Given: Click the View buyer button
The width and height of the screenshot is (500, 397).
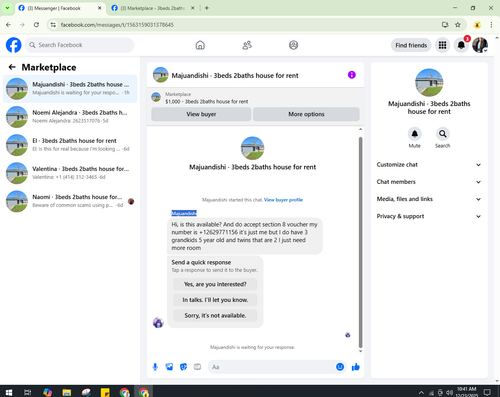Looking at the screenshot, I should click(x=201, y=114).
